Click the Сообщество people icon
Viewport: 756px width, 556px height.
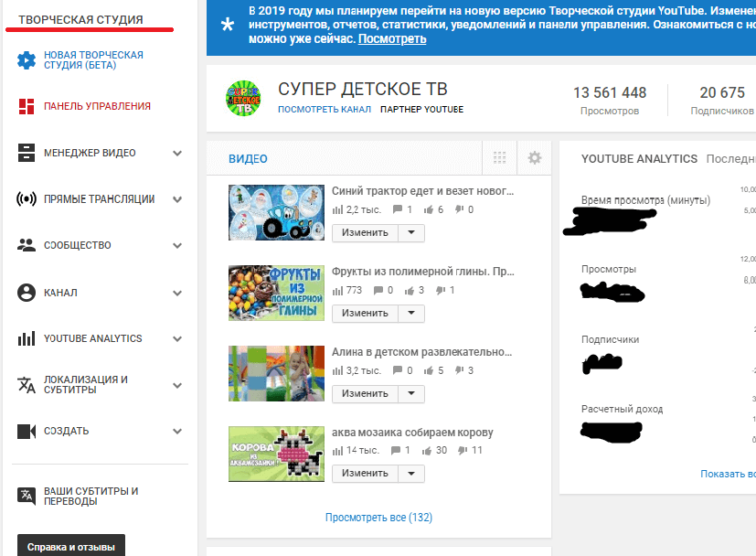27,245
